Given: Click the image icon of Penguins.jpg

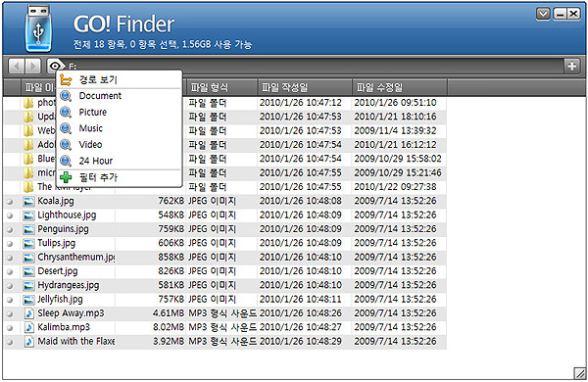Looking at the screenshot, I should tap(28, 229).
